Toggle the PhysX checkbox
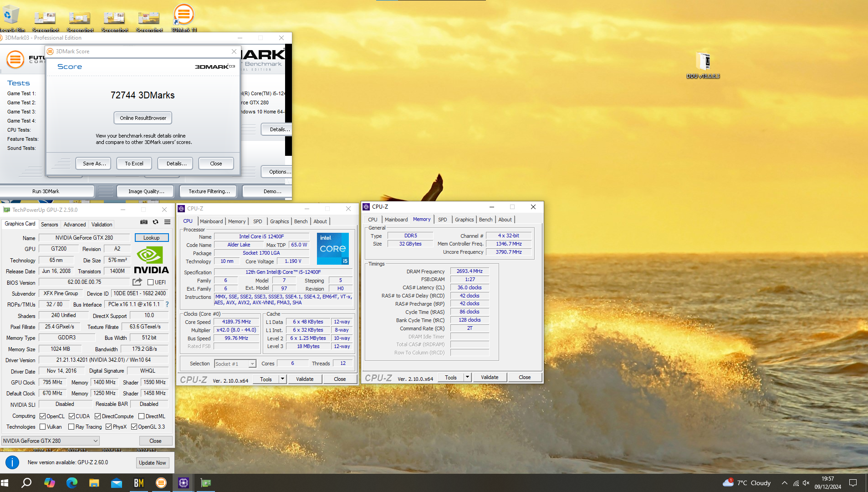 (x=108, y=427)
